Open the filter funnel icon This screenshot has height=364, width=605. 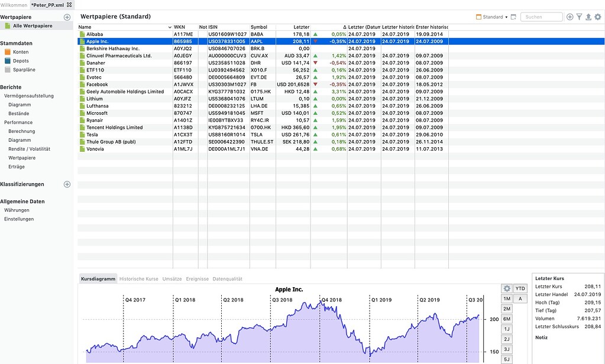click(x=579, y=17)
